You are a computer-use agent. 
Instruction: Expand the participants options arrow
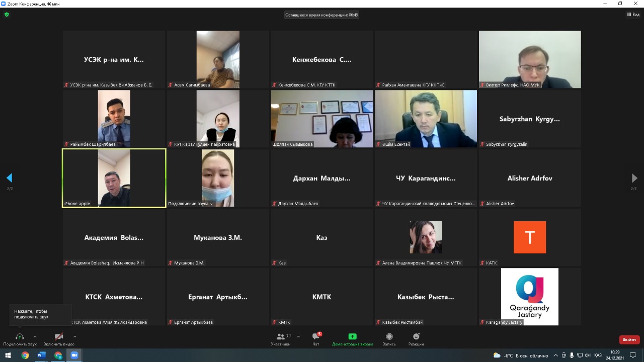click(x=298, y=337)
